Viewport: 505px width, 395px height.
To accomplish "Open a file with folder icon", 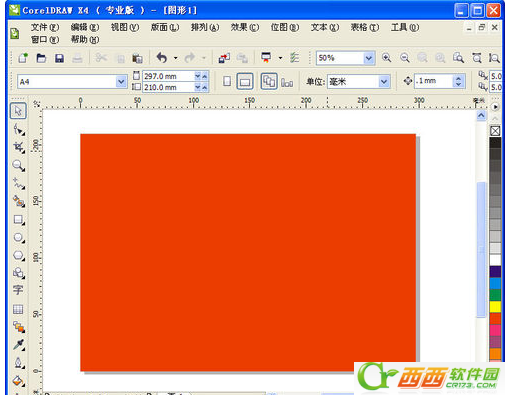I will pos(41,58).
